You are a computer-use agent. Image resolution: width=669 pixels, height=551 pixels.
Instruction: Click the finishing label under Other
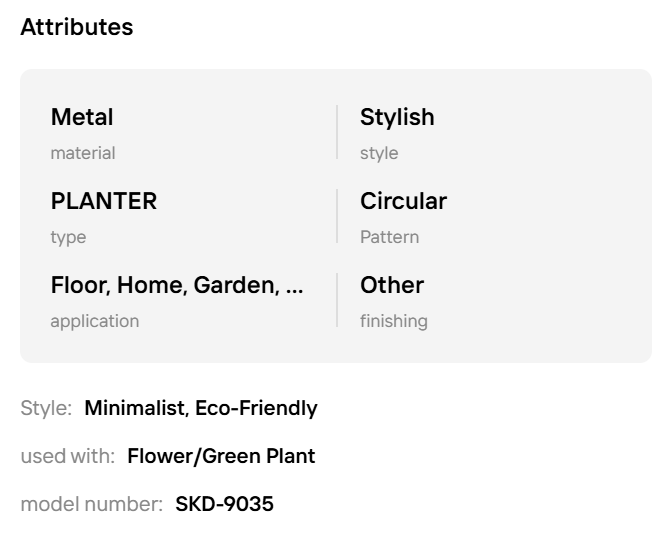tap(393, 321)
